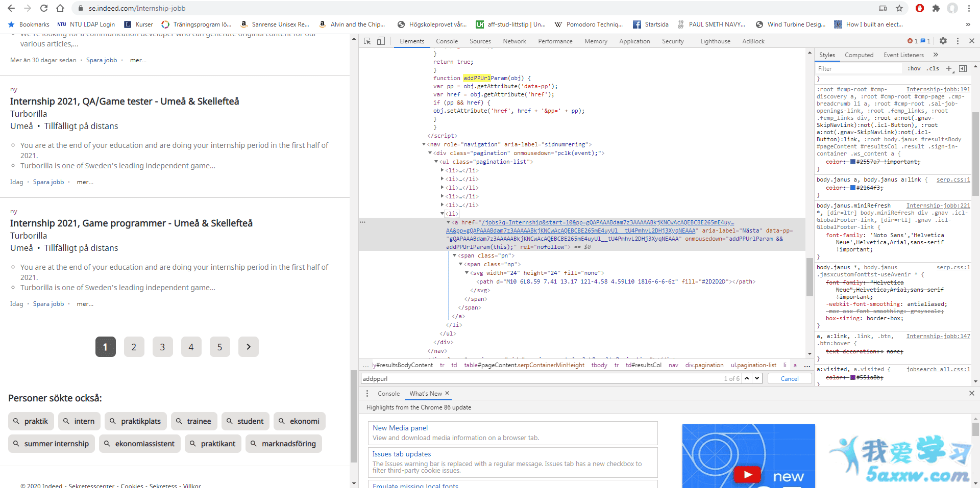
Task: Show more Styles pane tabs
Action: coord(936,55)
